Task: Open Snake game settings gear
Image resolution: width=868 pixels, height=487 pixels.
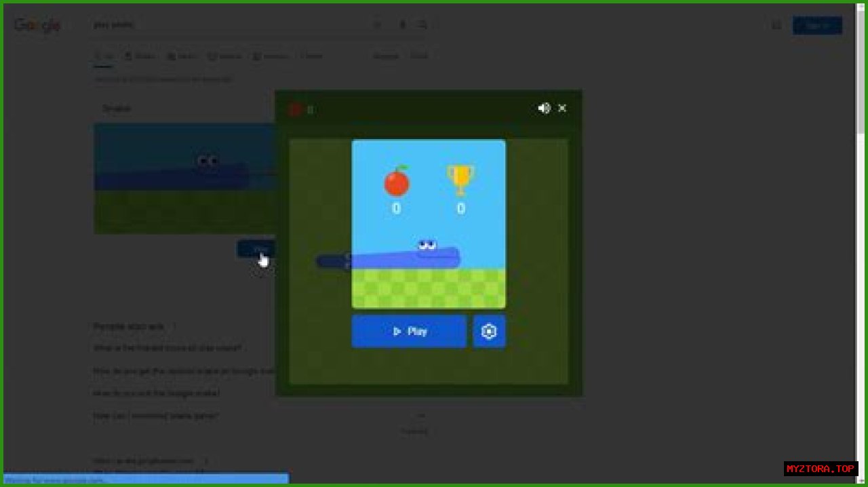Action: click(489, 332)
